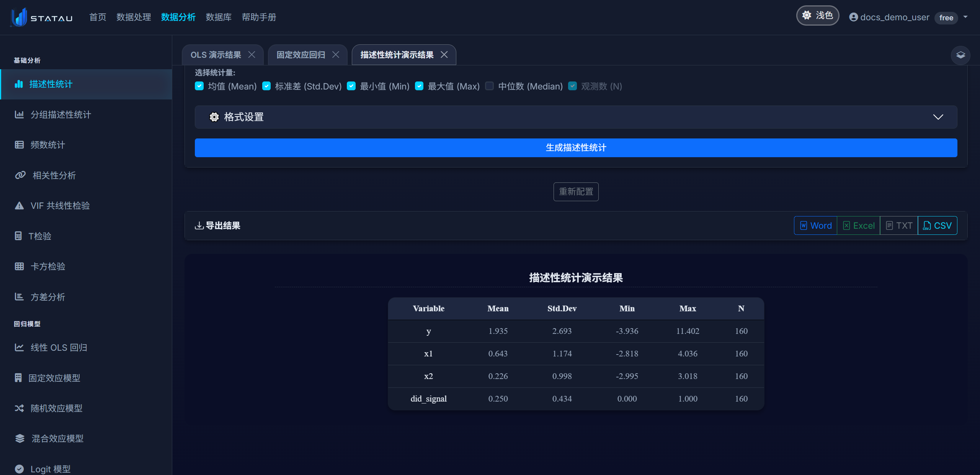The image size is (980, 475).
Task: Click the docs_demo_user username
Action: (x=895, y=17)
